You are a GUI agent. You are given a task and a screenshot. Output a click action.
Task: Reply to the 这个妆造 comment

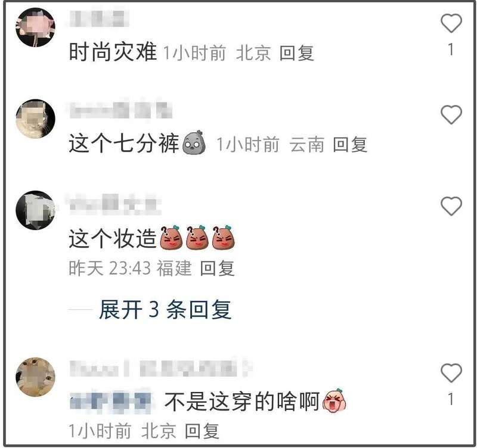(217, 268)
